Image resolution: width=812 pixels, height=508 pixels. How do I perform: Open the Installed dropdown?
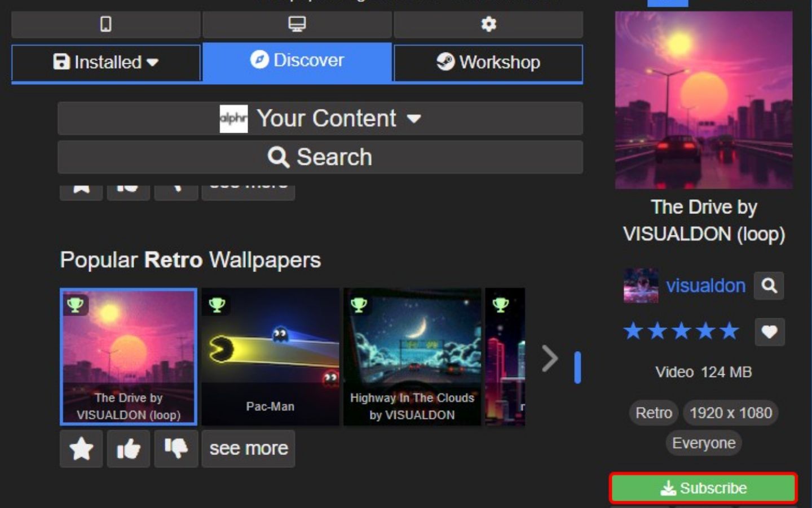(106, 62)
